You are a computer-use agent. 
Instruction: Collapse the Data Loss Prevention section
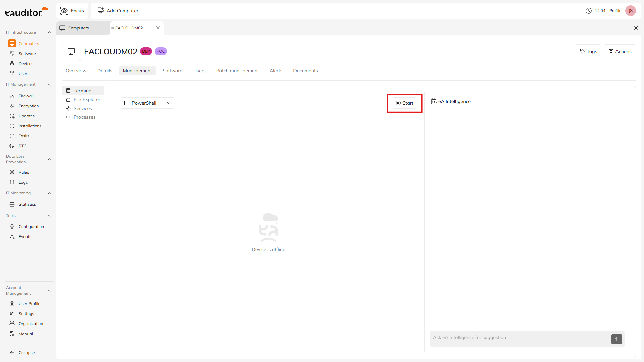[49, 159]
